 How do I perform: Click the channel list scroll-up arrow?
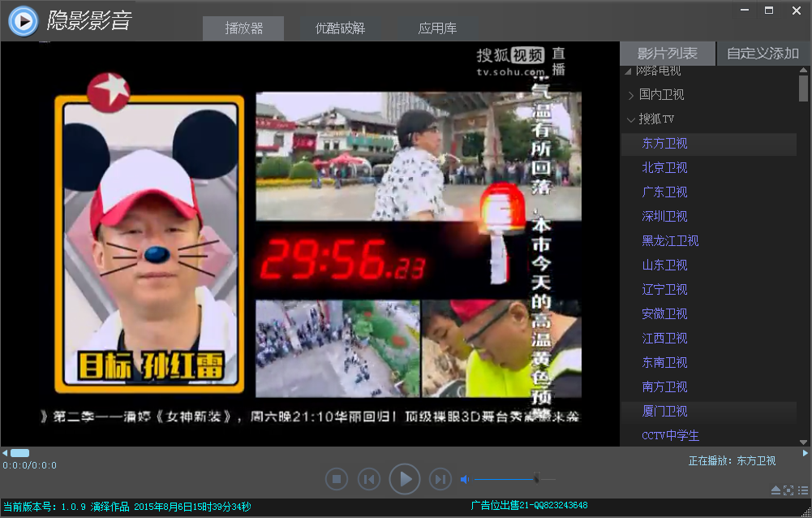coord(804,70)
